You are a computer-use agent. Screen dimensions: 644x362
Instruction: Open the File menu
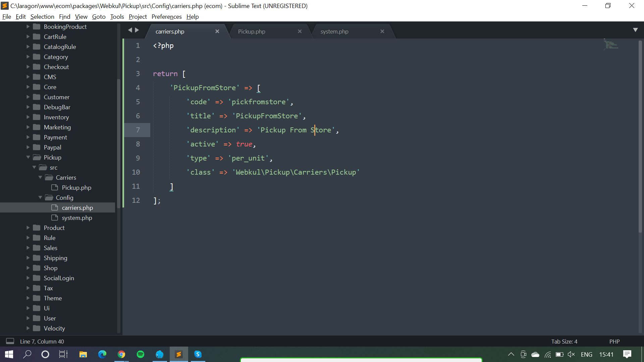[x=6, y=16]
